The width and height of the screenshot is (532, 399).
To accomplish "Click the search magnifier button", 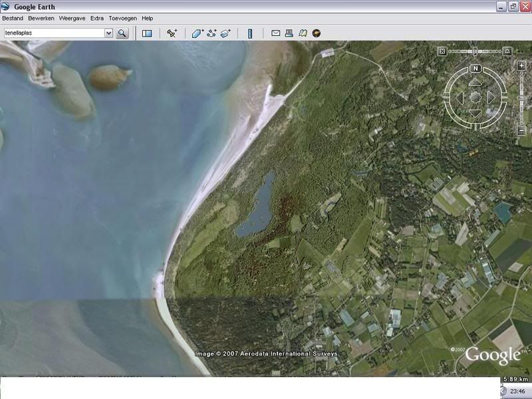I will tap(122, 33).
